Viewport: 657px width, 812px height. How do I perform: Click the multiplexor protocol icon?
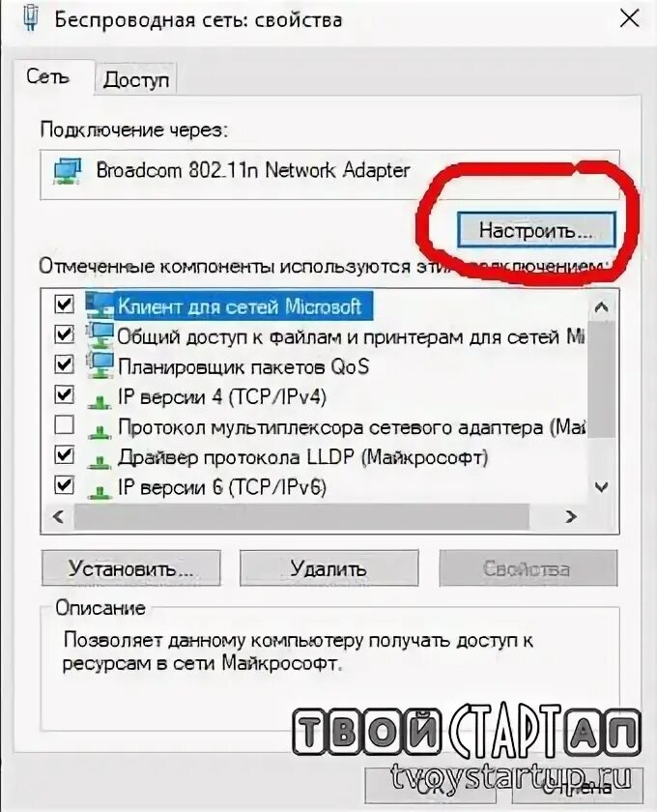tap(100, 429)
